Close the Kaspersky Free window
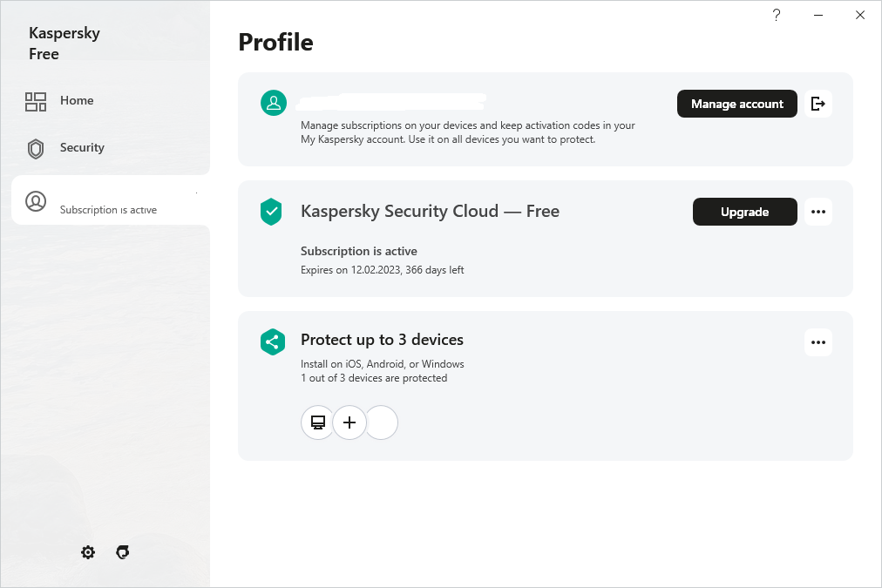 click(x=860, y=15)
